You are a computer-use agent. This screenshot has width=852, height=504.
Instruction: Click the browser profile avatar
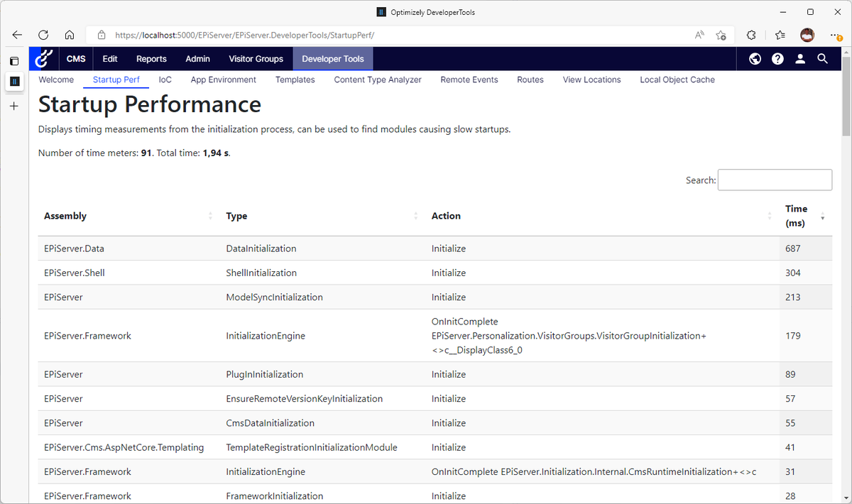tap(807, 35)
